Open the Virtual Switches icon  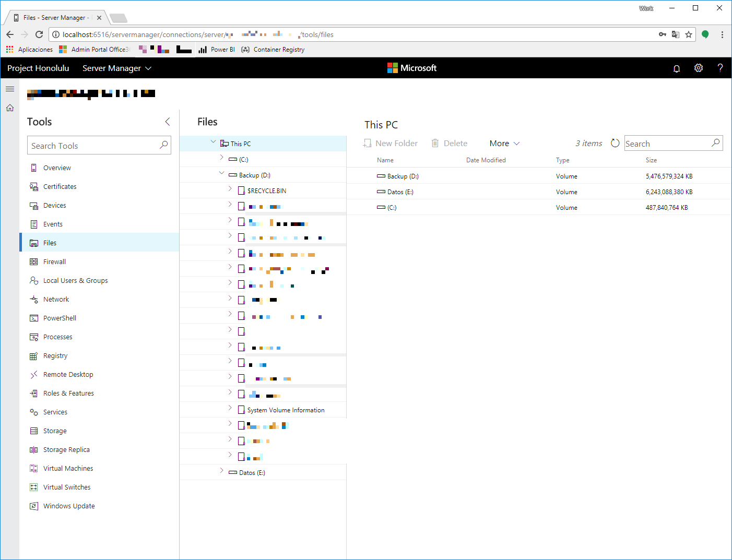tap(34, 487)
